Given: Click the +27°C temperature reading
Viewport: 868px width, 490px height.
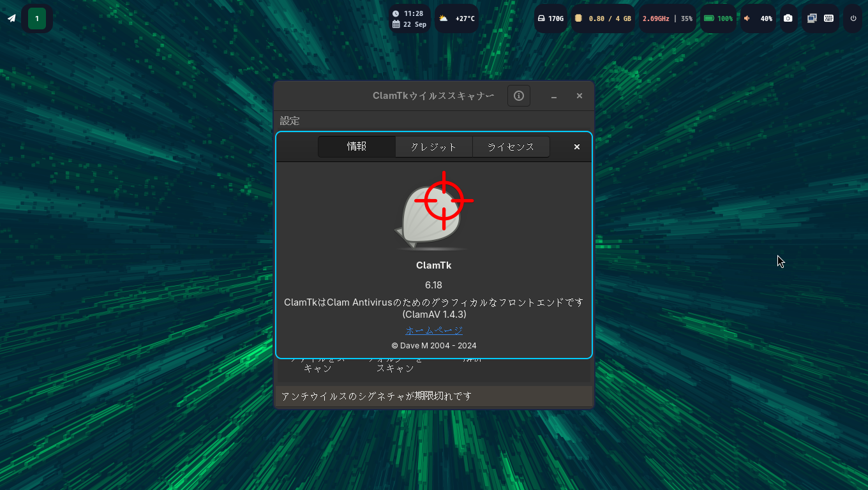Looking at the screenshot, I should click(x=465, y=19).
